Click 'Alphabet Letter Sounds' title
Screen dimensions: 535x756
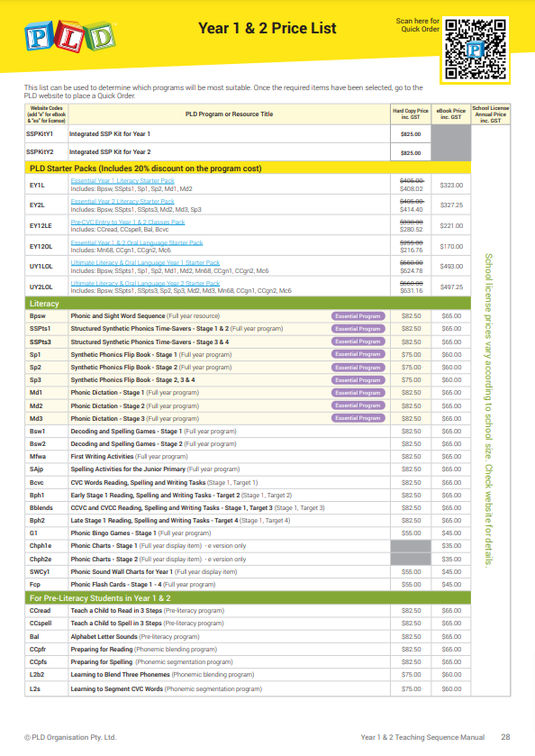104,637
